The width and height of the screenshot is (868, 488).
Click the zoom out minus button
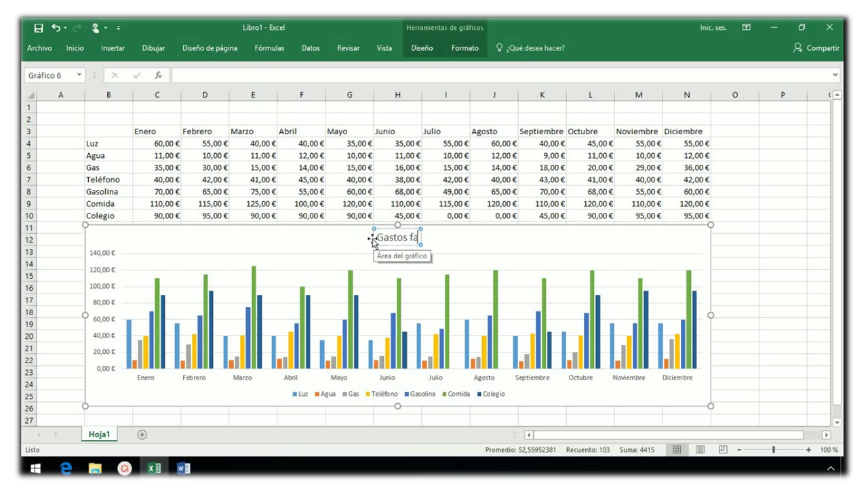[x=739, y=449]
